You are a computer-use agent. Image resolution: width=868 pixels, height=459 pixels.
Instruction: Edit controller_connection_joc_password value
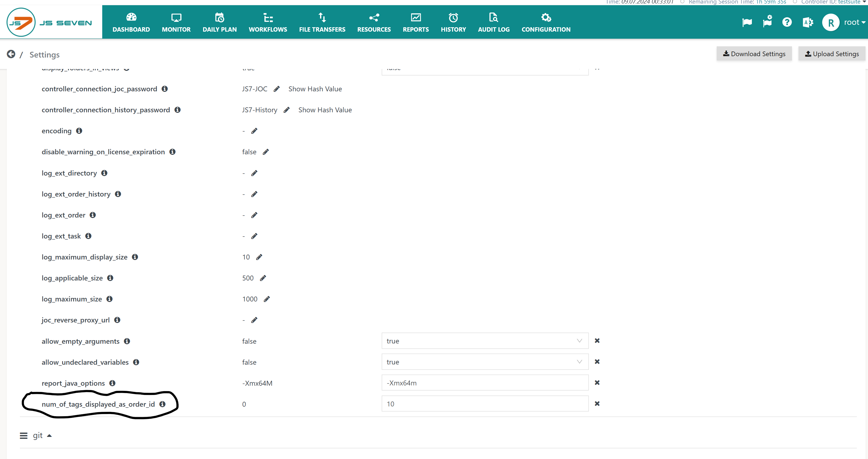277,89
